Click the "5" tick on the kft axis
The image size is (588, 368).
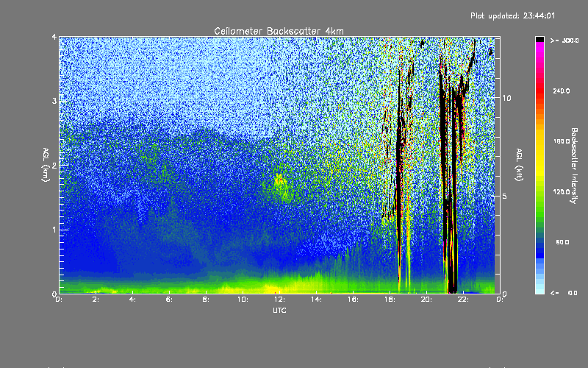coord(505,197)
